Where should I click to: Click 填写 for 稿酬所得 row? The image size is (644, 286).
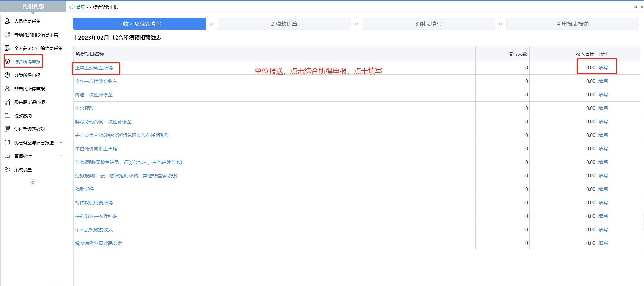(603, 189)
